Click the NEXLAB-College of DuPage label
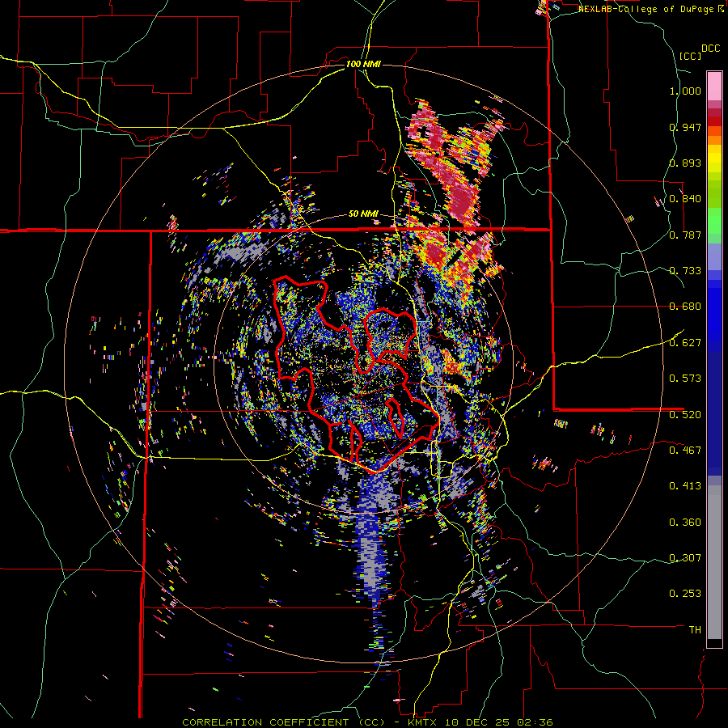This screenshot has width=728, height=728. pos(645,9)
